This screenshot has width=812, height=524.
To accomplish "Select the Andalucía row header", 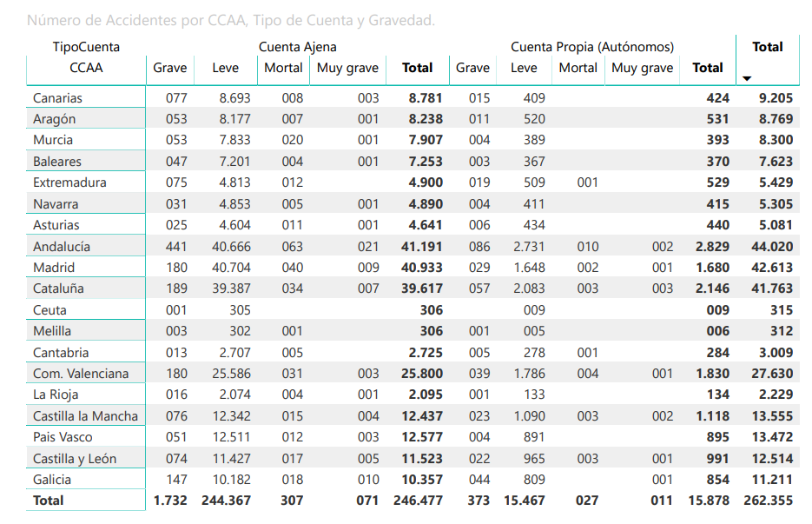I will pos(62,246).
